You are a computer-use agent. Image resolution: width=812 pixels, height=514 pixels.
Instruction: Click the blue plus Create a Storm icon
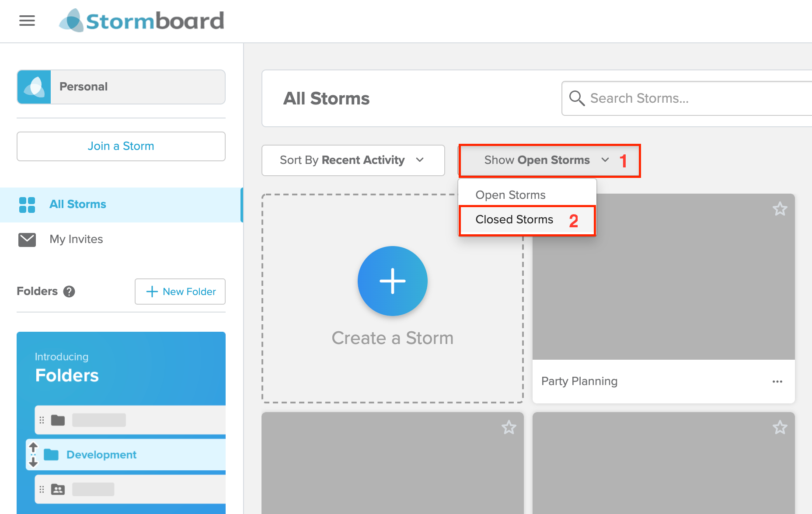tap(393, 281)
